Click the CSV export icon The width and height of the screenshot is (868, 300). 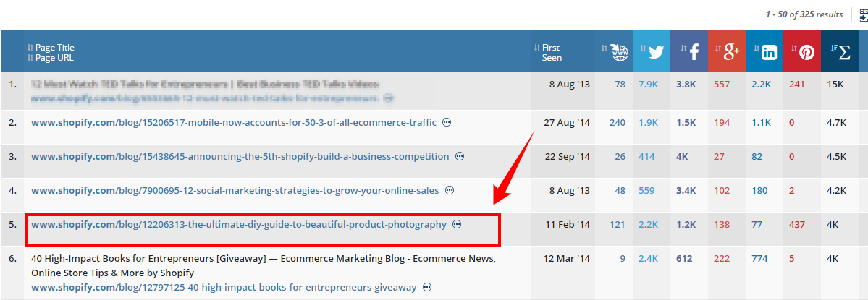tap(863, 14)
